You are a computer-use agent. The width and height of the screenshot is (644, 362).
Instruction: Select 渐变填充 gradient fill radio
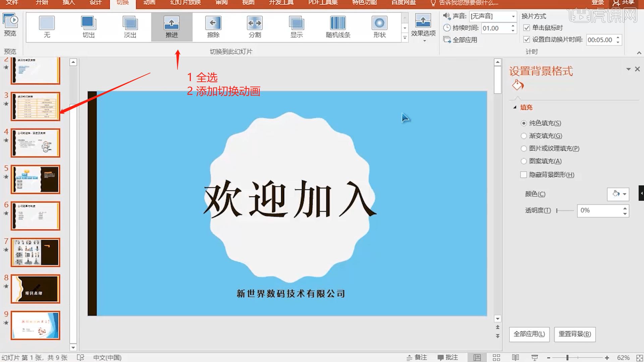pos(524,136)
